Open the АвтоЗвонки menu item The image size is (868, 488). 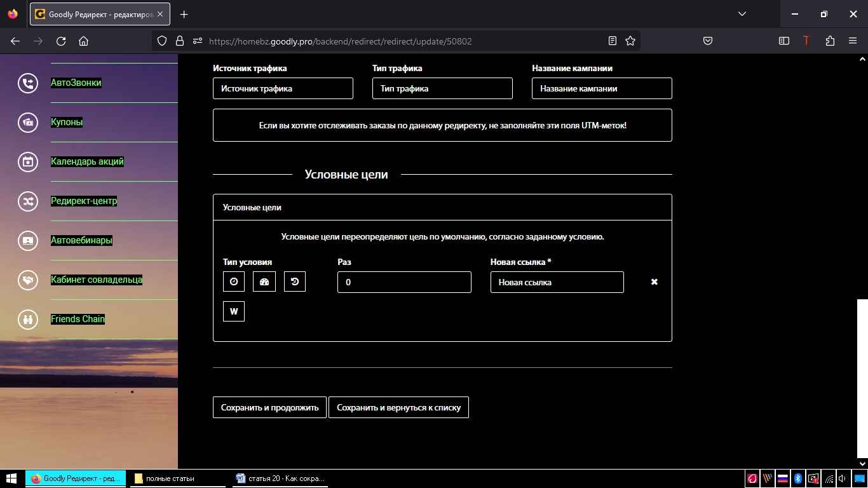[x=76, y=83]
